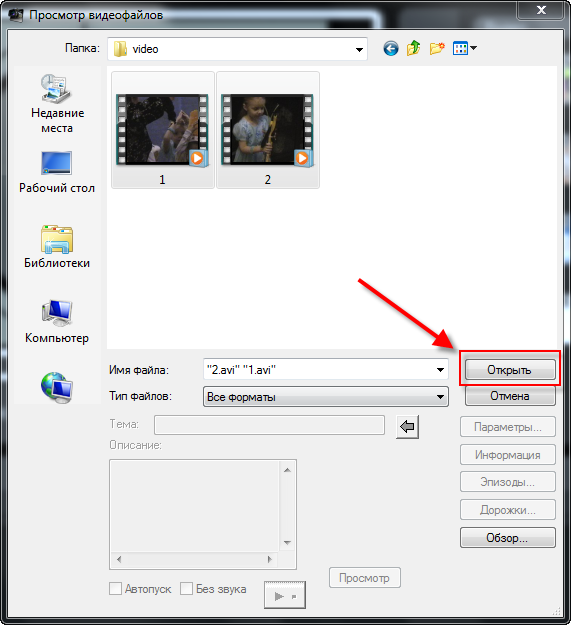Click the Обзор... button
The width and height of the screenshot is (571, 625).
(508, 538)
